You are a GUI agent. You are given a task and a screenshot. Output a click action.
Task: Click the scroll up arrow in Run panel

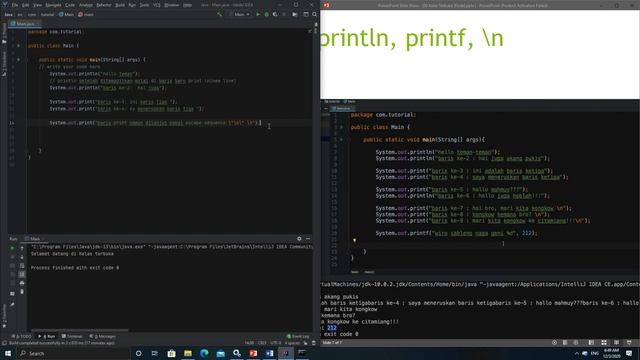(x=22, y=248)
